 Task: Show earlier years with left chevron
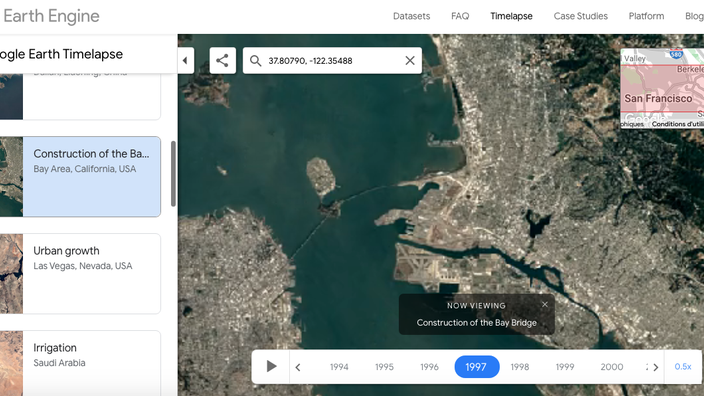coord(298,367)
